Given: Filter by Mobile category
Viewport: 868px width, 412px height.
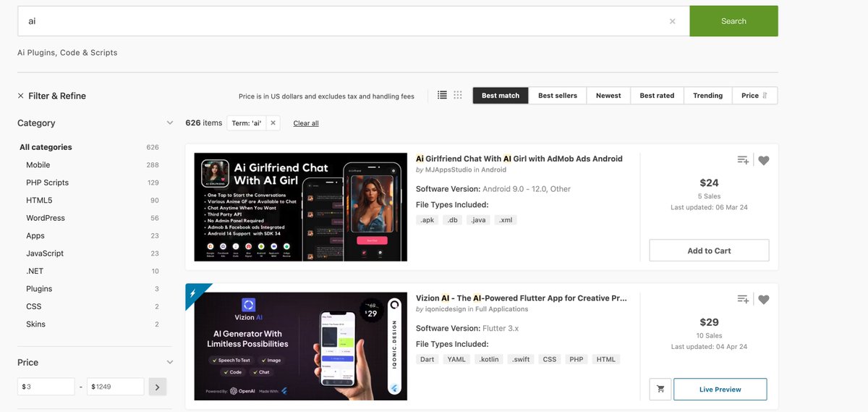Looking at the screenshot, I should point(38,165).
